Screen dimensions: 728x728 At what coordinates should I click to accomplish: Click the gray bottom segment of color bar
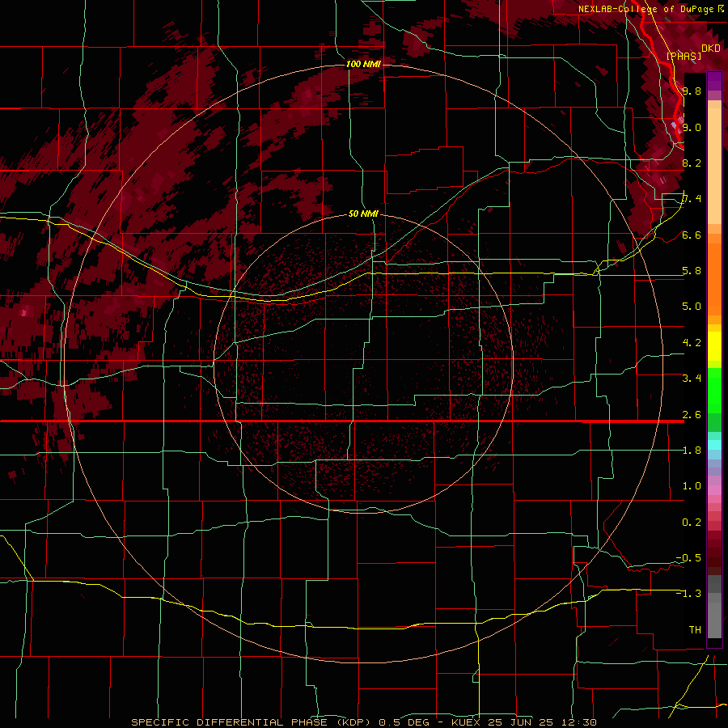pyautogui.click(x=714, y=620)
